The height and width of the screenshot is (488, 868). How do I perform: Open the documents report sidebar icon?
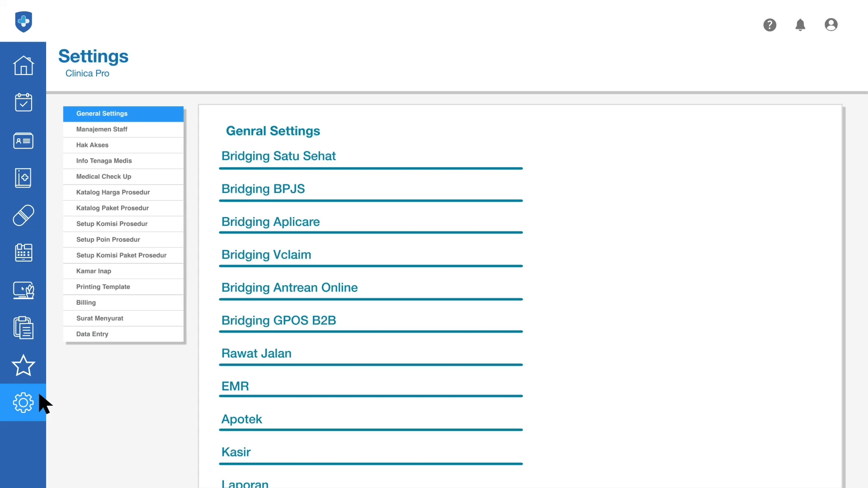pyautogui.click(x=23, y=328)
